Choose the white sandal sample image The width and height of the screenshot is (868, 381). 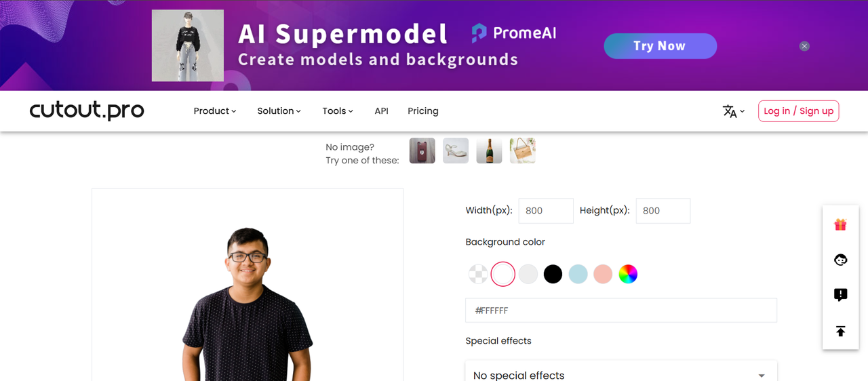(456, 151)
